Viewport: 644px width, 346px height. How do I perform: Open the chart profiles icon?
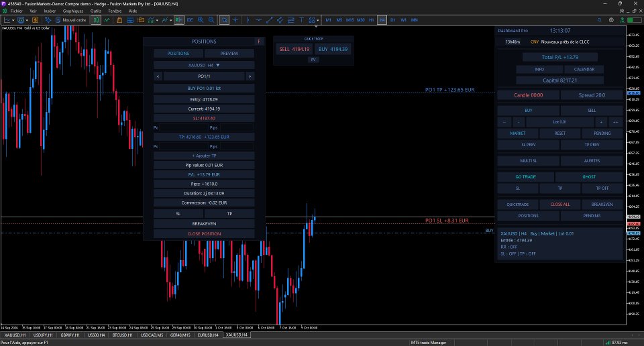[21, 19]
